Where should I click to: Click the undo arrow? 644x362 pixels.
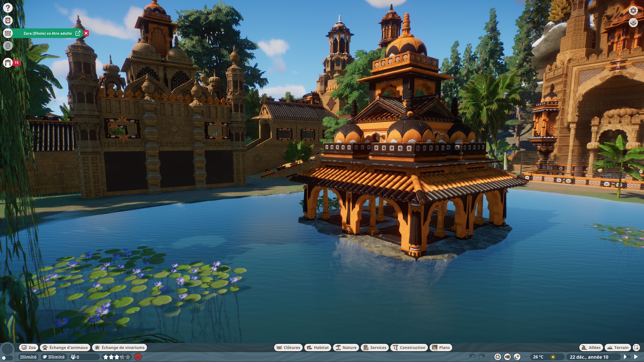[x=472, y=357]
